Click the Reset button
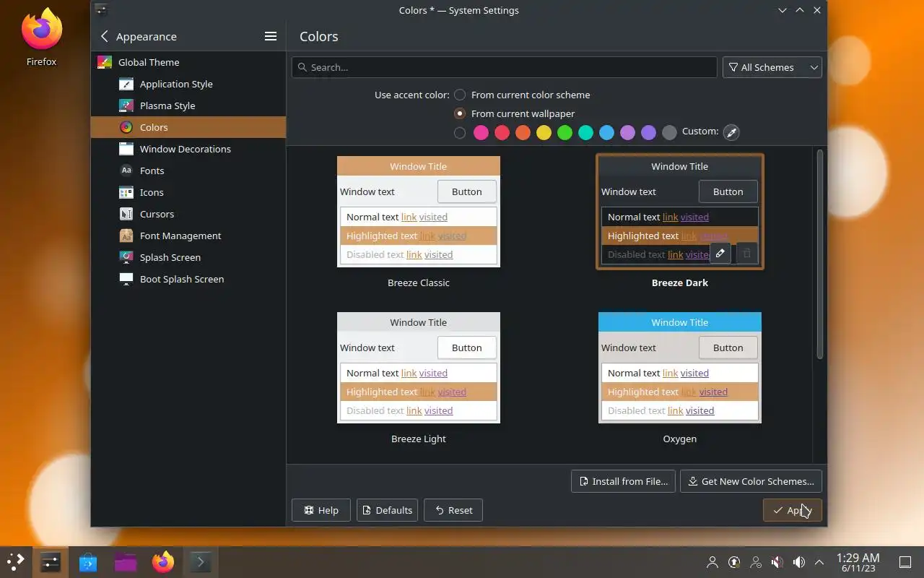This screenshot has width=924, height=578. point(453,510)
